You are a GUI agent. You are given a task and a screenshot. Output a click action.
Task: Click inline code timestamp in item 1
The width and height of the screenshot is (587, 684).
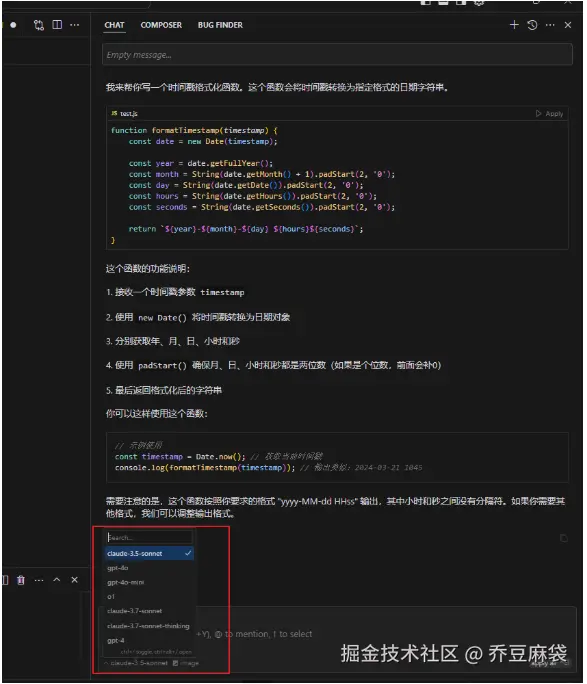point(222,292)
